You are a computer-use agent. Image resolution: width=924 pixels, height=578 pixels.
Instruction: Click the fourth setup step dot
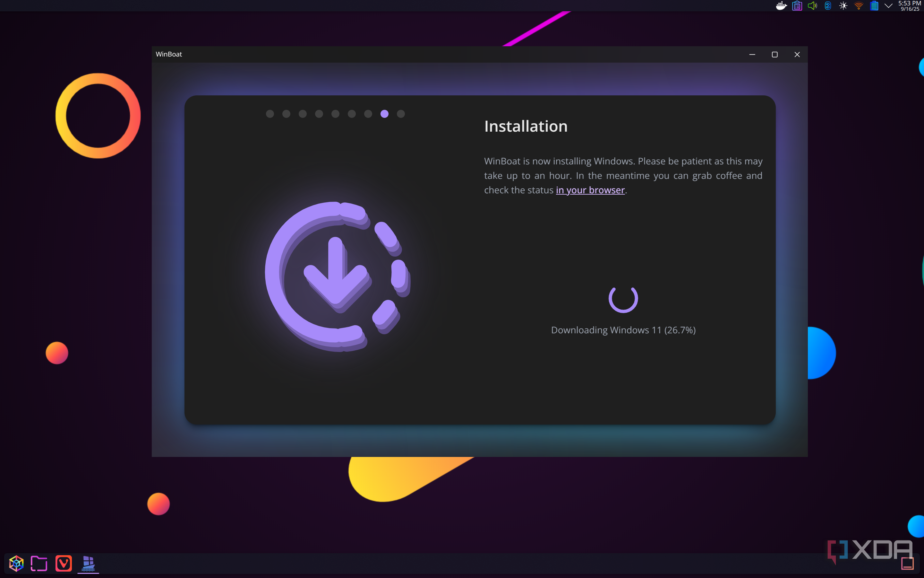coord(319,114)
